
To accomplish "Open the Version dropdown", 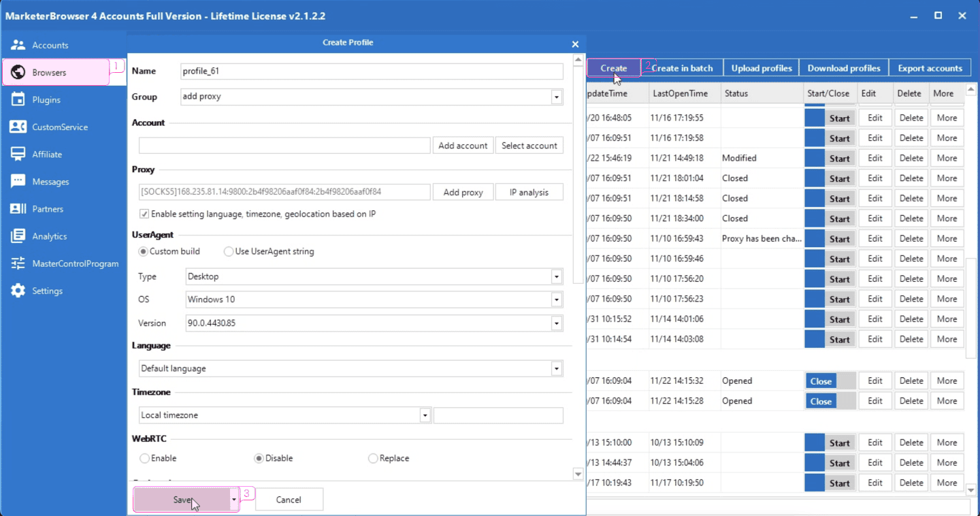I will [x=557, y=323].
